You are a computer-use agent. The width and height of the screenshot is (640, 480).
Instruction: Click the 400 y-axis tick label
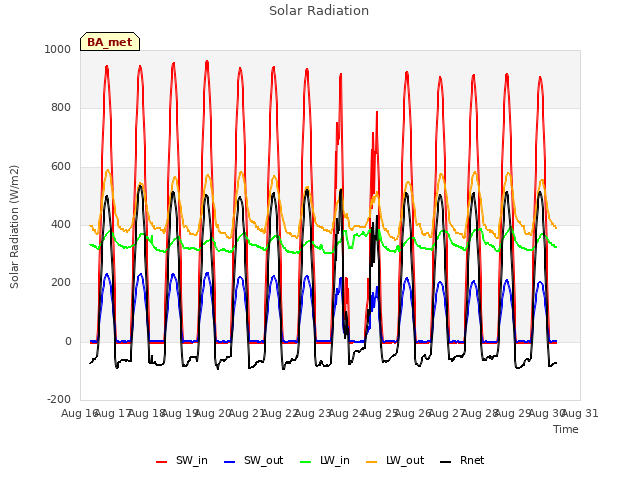point(61,224)
